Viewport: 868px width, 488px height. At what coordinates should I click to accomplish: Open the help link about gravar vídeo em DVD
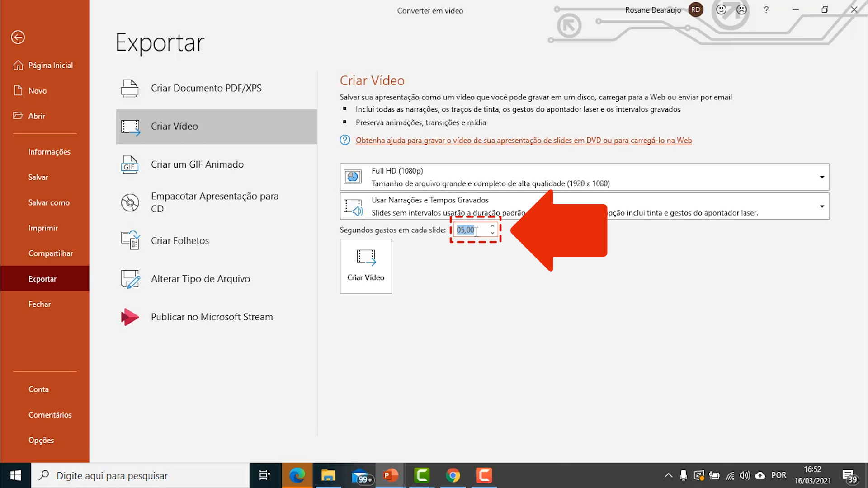524,141
